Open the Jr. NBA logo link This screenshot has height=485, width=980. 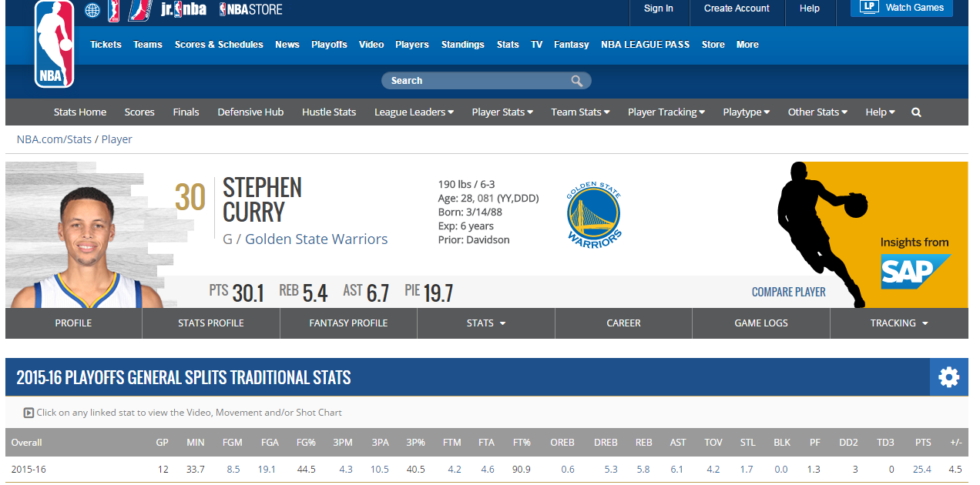tap(183, 9)
